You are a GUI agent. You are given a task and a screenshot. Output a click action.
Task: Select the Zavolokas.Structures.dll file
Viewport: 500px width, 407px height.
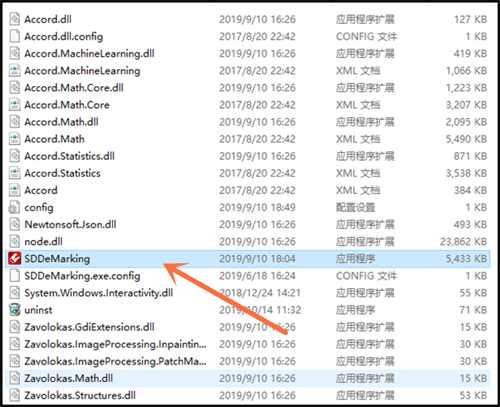[80, 395]
